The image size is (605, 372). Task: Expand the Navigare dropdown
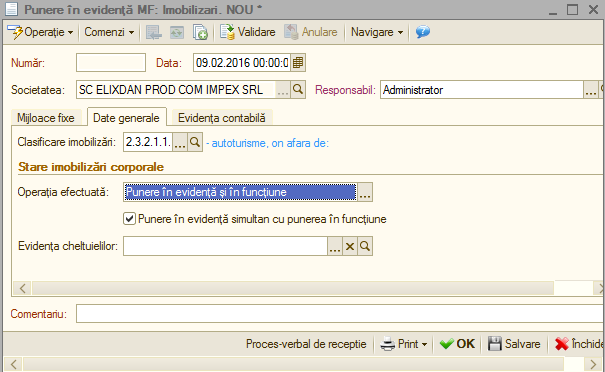(x=377, y=32)
